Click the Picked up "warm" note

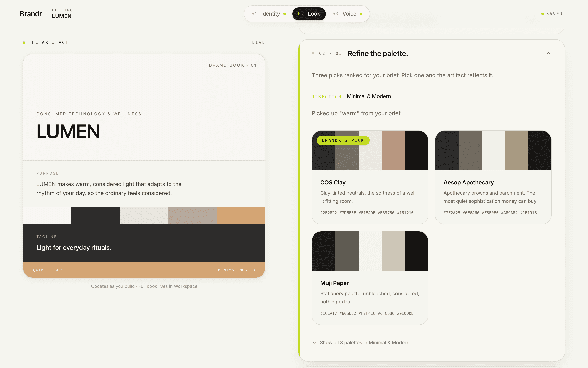pyautogui.click(x=356, y=113)
